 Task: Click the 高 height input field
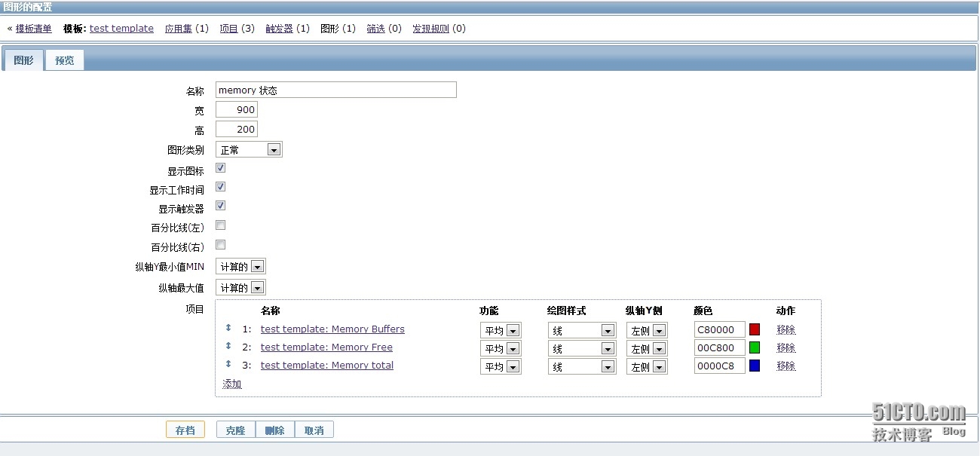pyautogui.click(x=237, y=129)
